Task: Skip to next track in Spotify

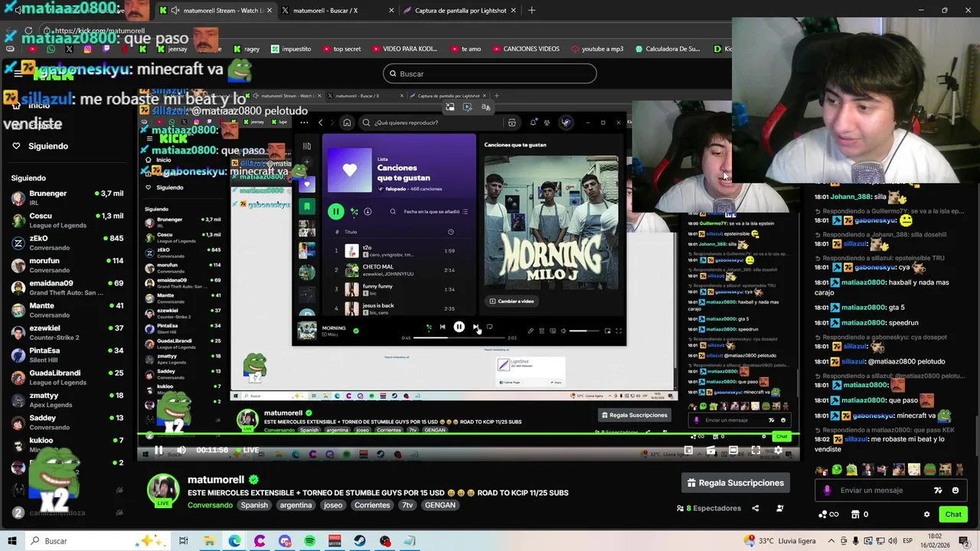Action: pos(475,327)
